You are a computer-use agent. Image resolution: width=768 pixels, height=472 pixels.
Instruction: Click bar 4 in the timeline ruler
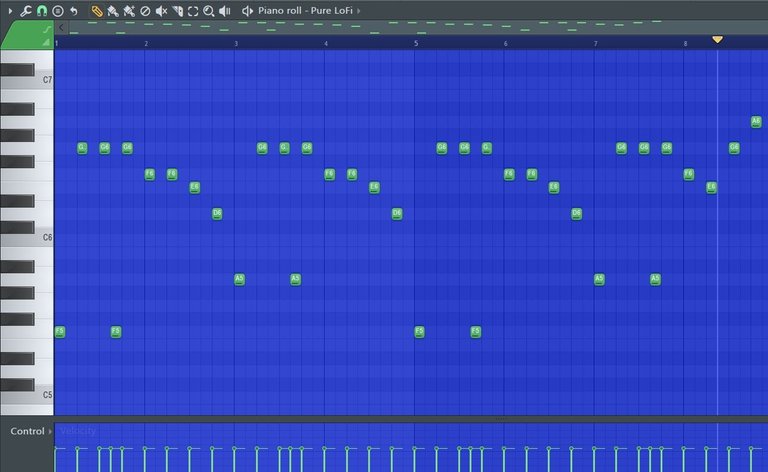tap(326, 44)
